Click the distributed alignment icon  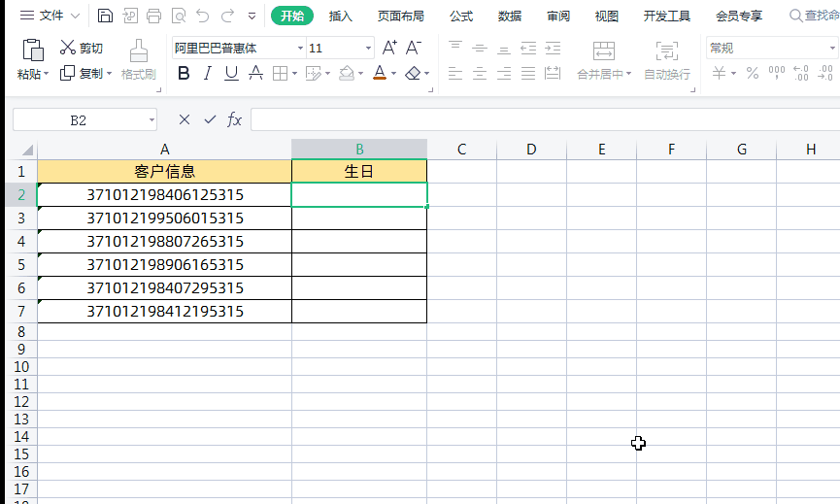[x=553, y=73]
